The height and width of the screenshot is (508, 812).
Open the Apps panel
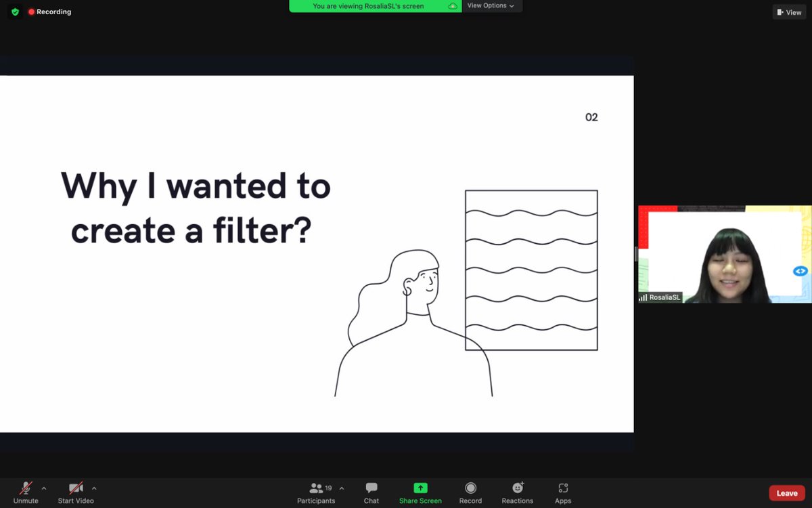pyautogui.click(x=563, y=492)
